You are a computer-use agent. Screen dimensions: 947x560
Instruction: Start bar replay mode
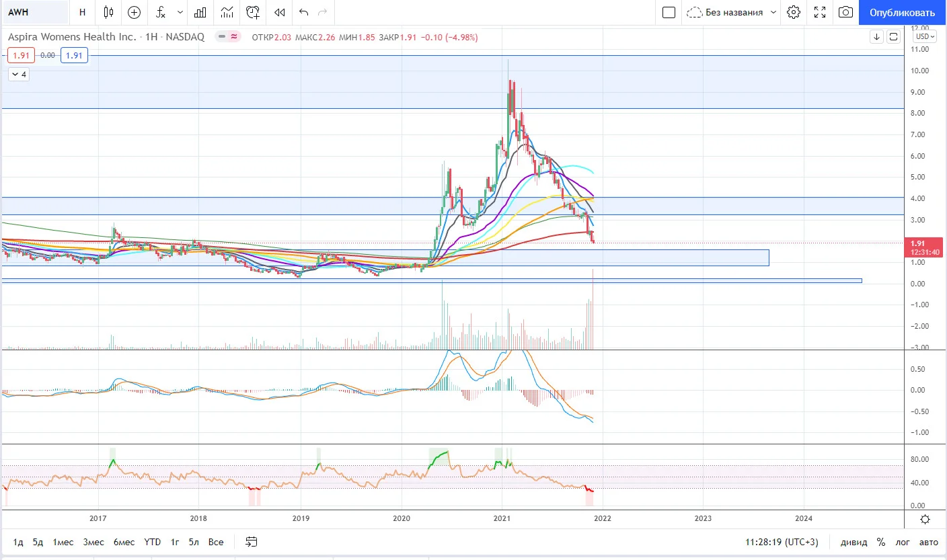click(x=280, y=12)
